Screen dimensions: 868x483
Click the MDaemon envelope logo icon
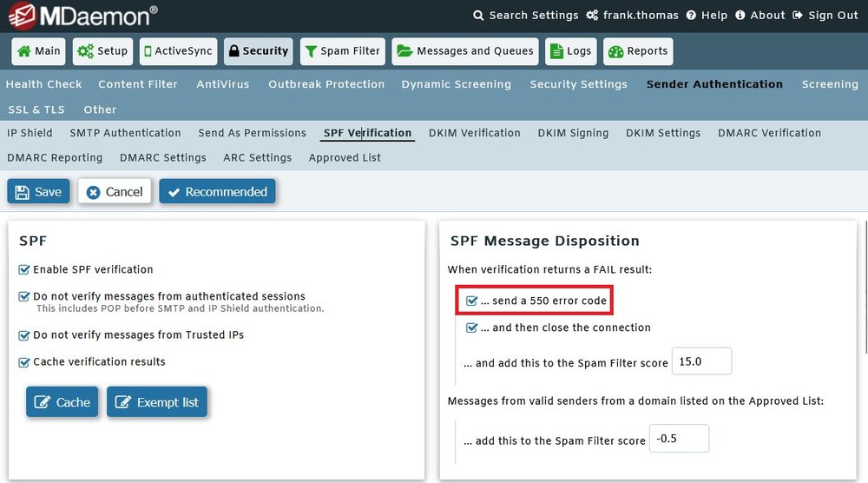tap(23, 16)
